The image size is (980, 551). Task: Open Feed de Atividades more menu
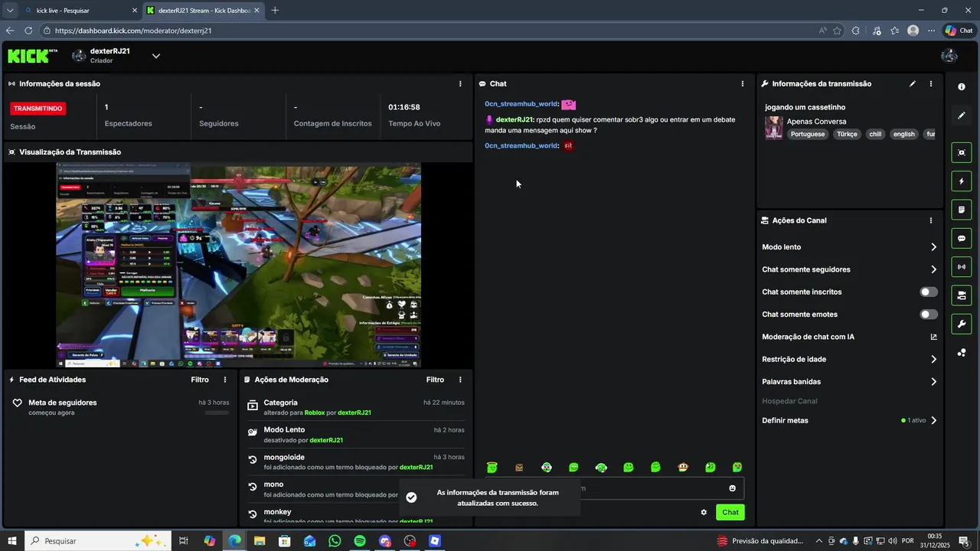pyautogui.click(x=225, y=380)
